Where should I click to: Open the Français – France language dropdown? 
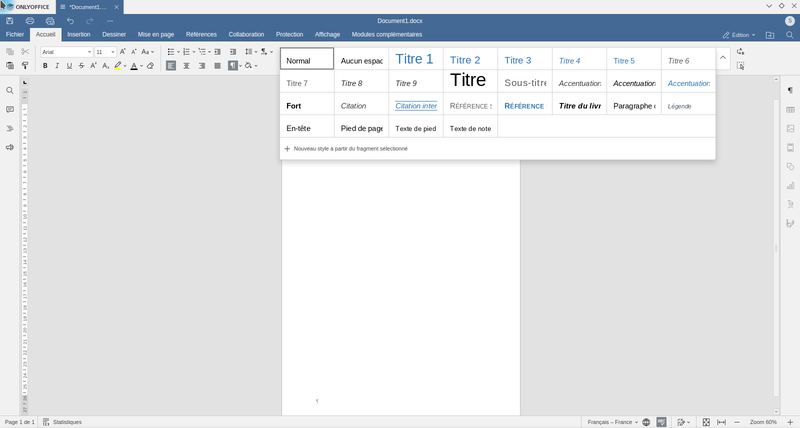tap(614, 422)
